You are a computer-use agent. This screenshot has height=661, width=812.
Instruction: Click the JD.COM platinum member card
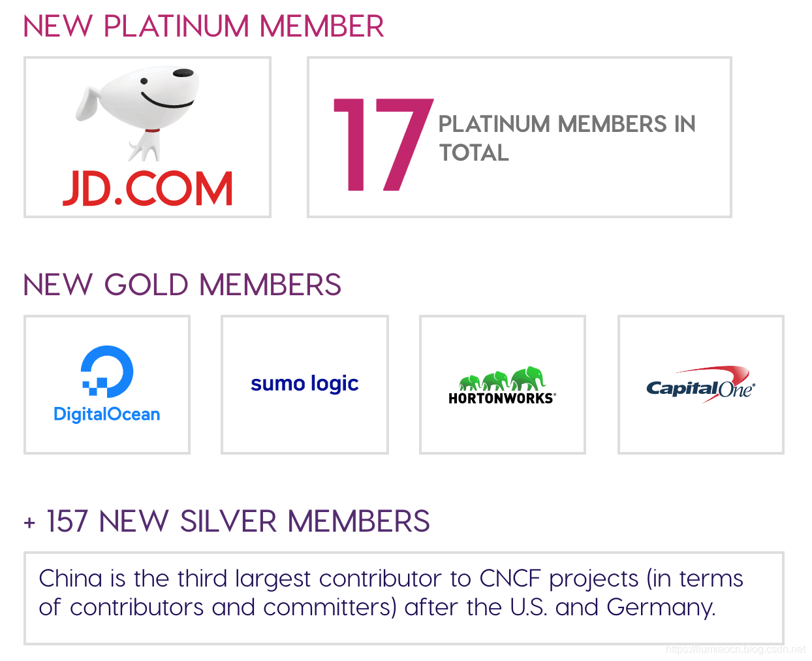(x=148, y=137)
